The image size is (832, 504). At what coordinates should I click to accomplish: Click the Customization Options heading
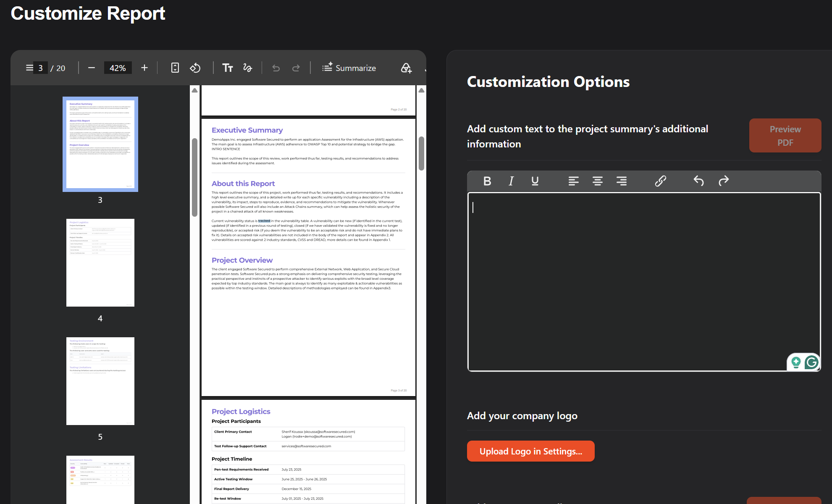click(548, 82)
